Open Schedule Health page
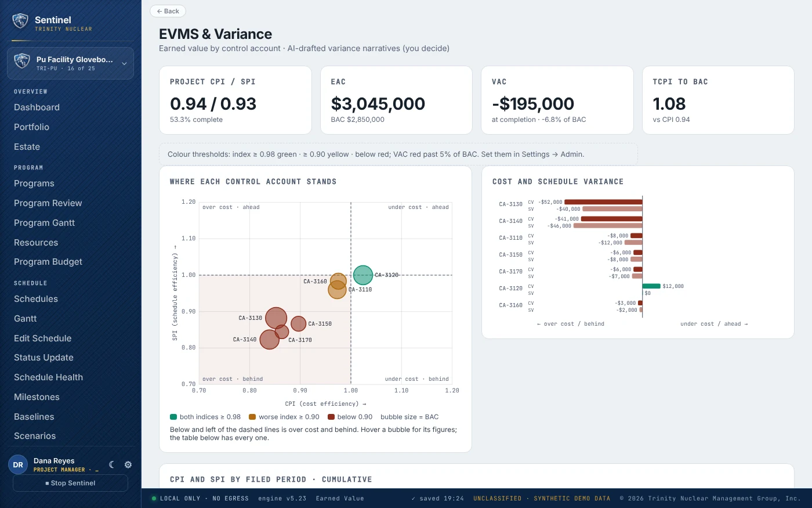Screen dimensions: 812x508 coord(48,377)
